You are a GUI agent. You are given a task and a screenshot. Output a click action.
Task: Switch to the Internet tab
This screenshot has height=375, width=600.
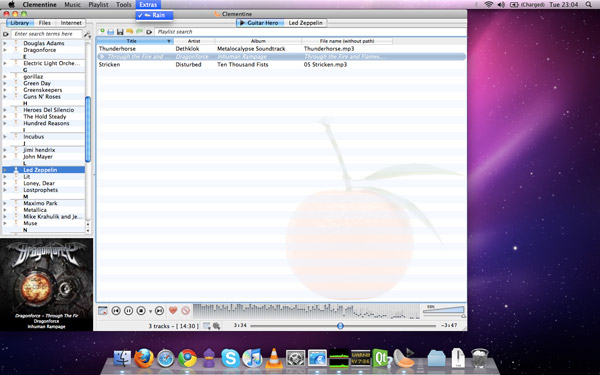coord(71,23)
